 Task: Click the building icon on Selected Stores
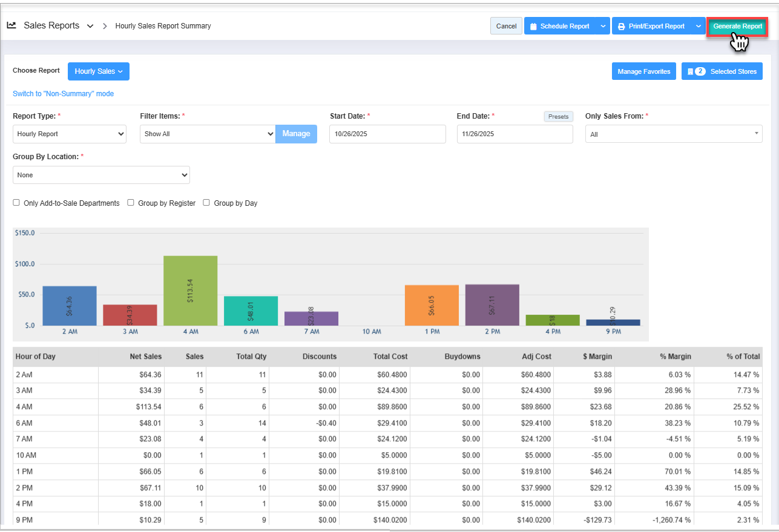tap(690, 71)
